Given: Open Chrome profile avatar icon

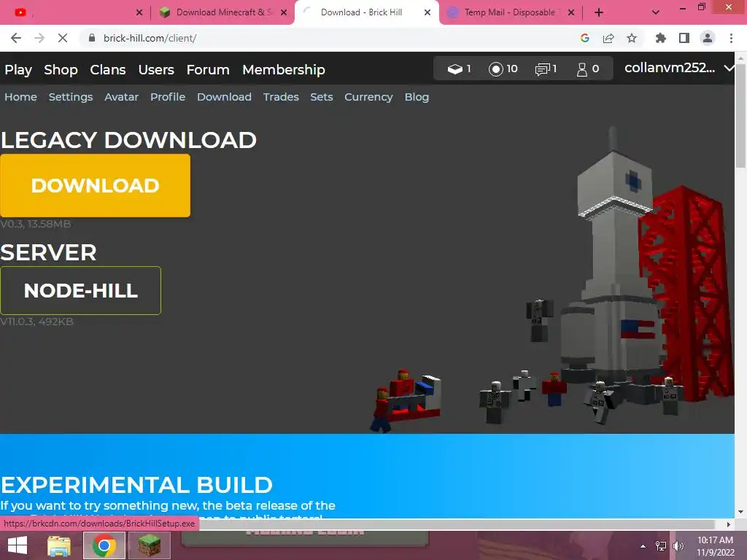Looking at the screenshot, I should coord(708,38).
